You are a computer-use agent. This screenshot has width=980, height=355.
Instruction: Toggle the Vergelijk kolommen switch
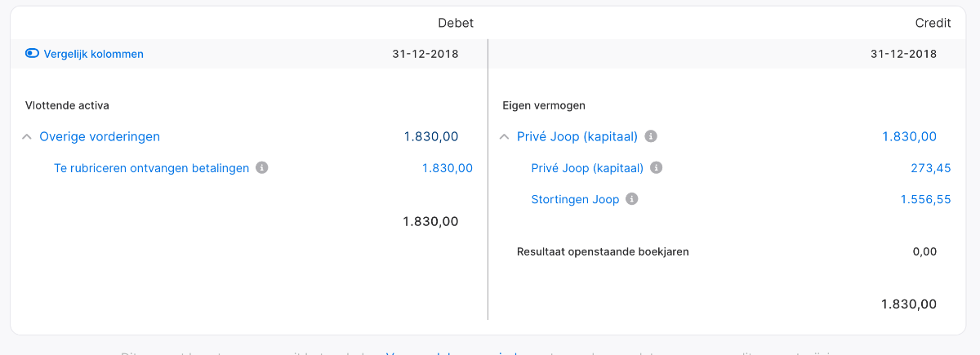point(33,54)
